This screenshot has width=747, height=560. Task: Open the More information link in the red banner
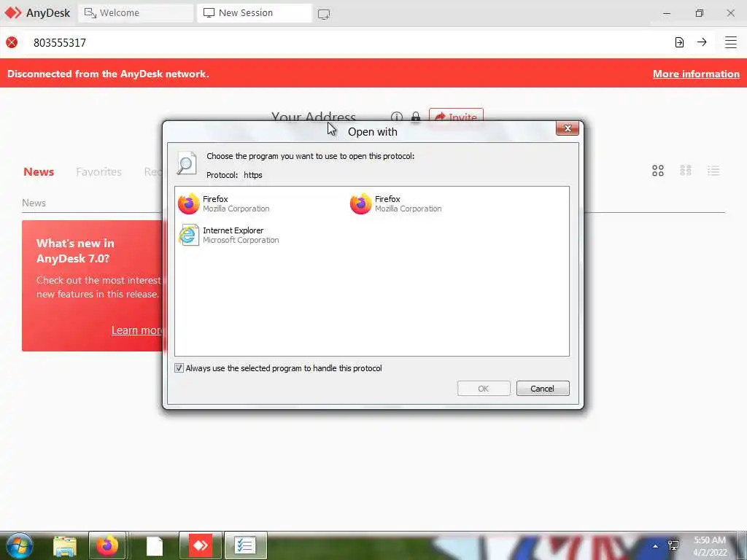tap(696, 74)
